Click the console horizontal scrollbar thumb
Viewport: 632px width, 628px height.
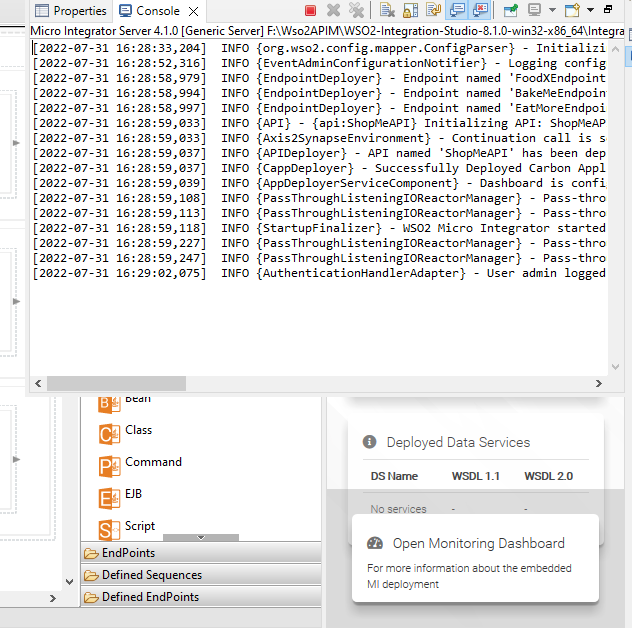tap(116, 383)
